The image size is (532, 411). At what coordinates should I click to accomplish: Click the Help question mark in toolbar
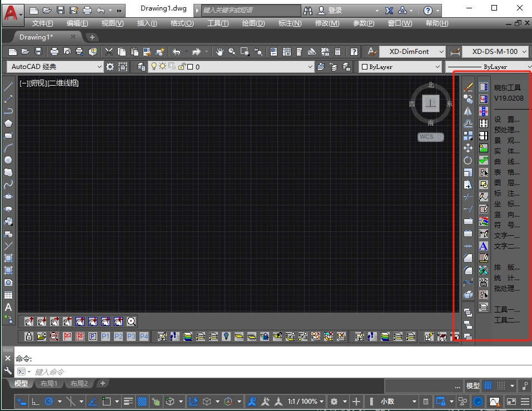click(354, 52)
